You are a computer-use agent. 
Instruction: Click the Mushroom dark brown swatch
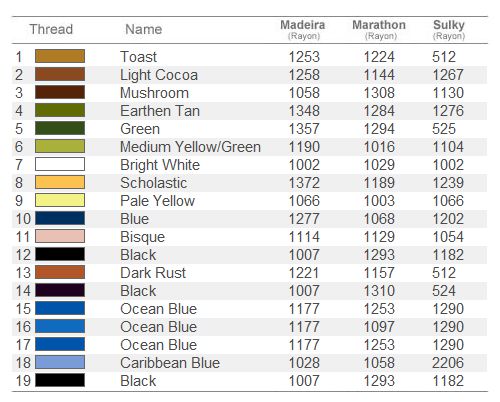pos(60,92)
